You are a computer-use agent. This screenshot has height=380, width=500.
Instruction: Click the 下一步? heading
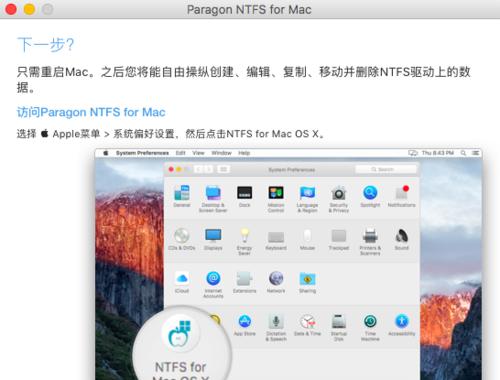(x=46, y=45)
